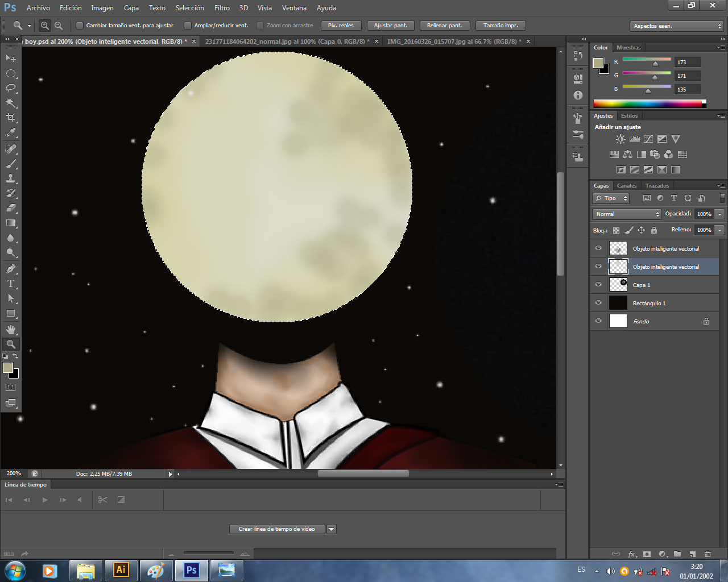Open Capas panel options menu
The image size is (728, 582).
click(x=721, y=186)
